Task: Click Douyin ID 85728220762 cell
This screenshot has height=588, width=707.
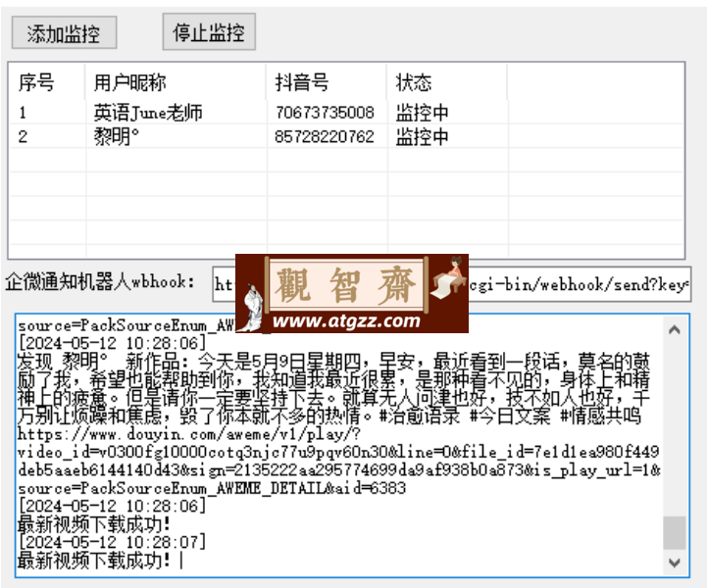Action: [x=325, y=136]
